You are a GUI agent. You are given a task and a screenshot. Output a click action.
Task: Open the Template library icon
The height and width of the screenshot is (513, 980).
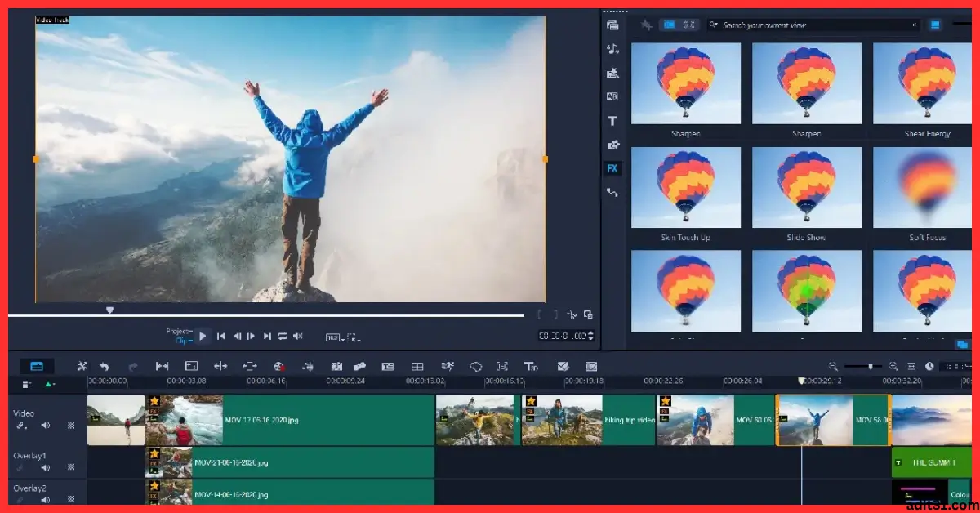[612, 73]
